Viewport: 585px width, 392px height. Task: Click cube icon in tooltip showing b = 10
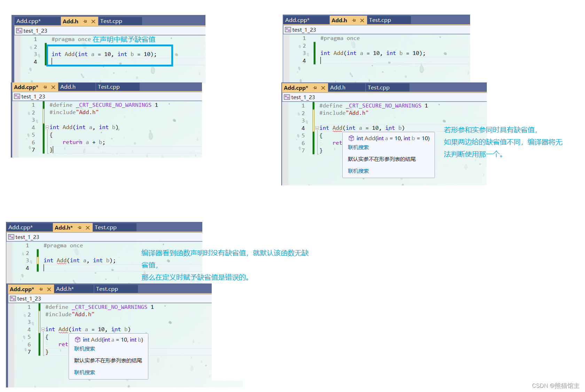coord(351,138)
